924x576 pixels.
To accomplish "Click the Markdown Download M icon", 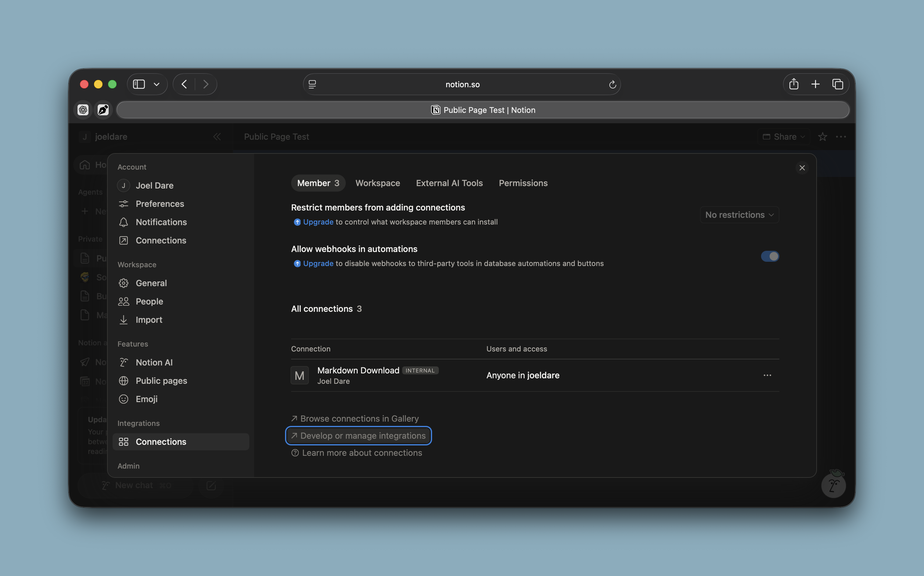I will click(299, 375).
